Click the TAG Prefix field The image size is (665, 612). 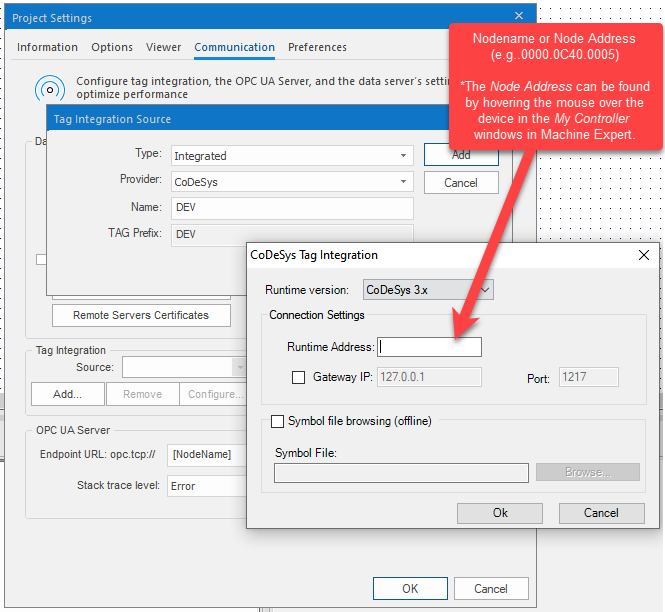(x=292, y=234)
